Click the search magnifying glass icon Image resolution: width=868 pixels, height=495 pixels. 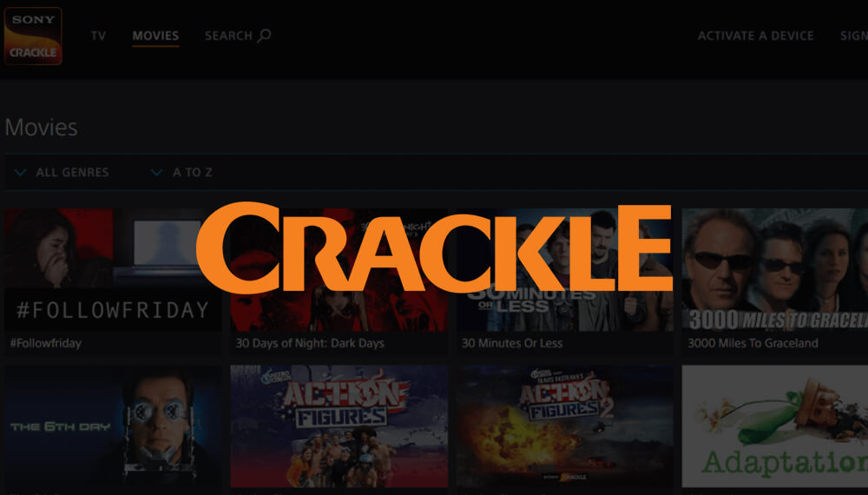tap(264, 36)
